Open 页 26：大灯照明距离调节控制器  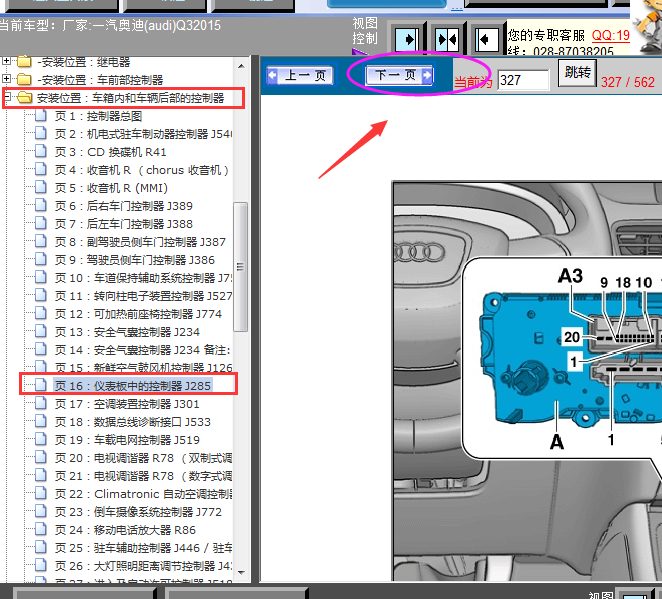point(143,566)
